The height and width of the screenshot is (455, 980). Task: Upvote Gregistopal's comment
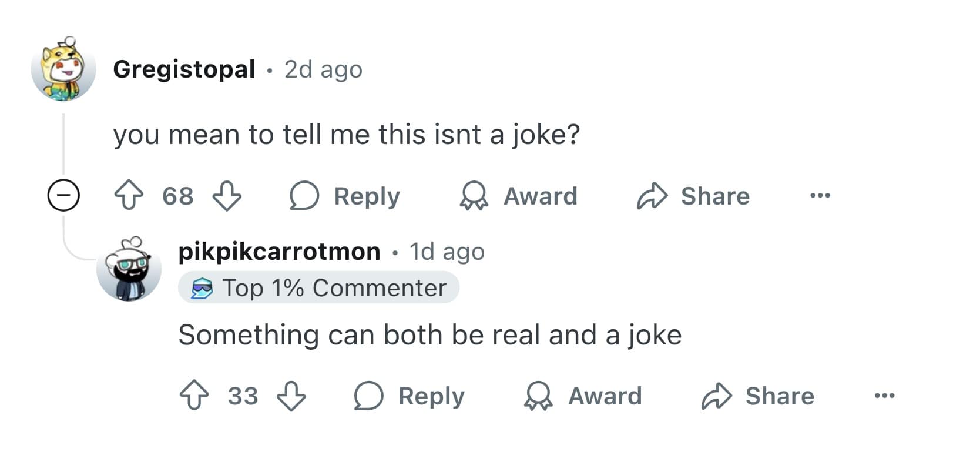(x=129, y=196)
